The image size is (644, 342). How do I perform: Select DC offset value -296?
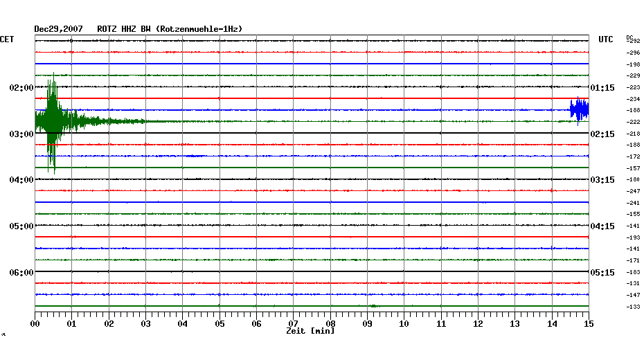(x=633, y=53)
